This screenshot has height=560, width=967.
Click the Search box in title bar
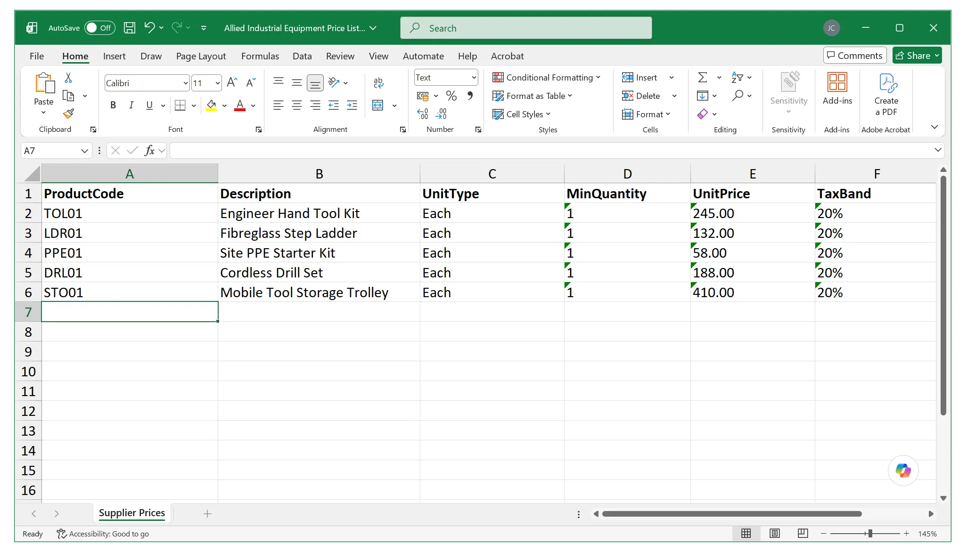coord(526,28)
